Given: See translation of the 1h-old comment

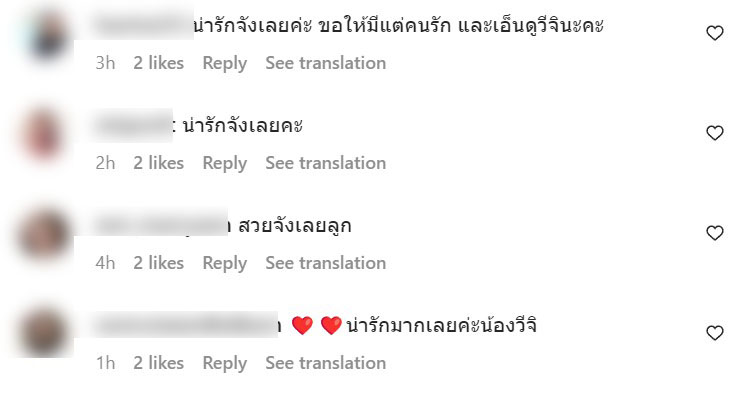Looking at the screenshot, I should 326,363.
